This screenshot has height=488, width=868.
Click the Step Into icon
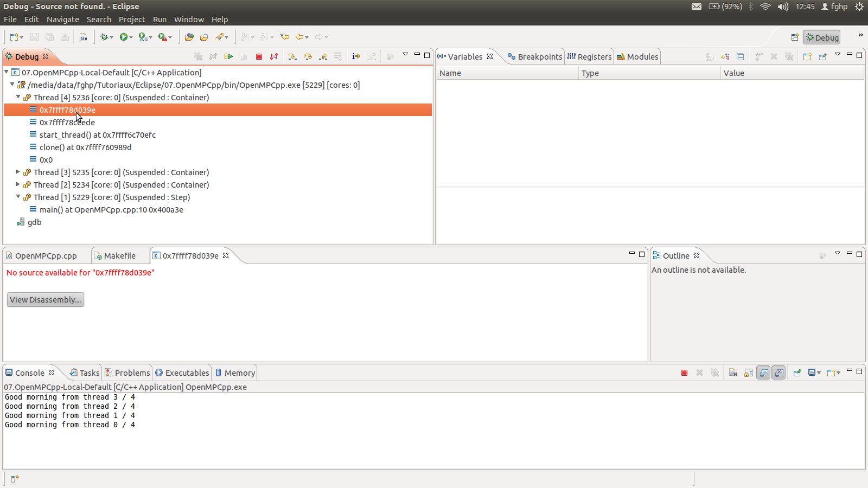[x=292, y=56]
